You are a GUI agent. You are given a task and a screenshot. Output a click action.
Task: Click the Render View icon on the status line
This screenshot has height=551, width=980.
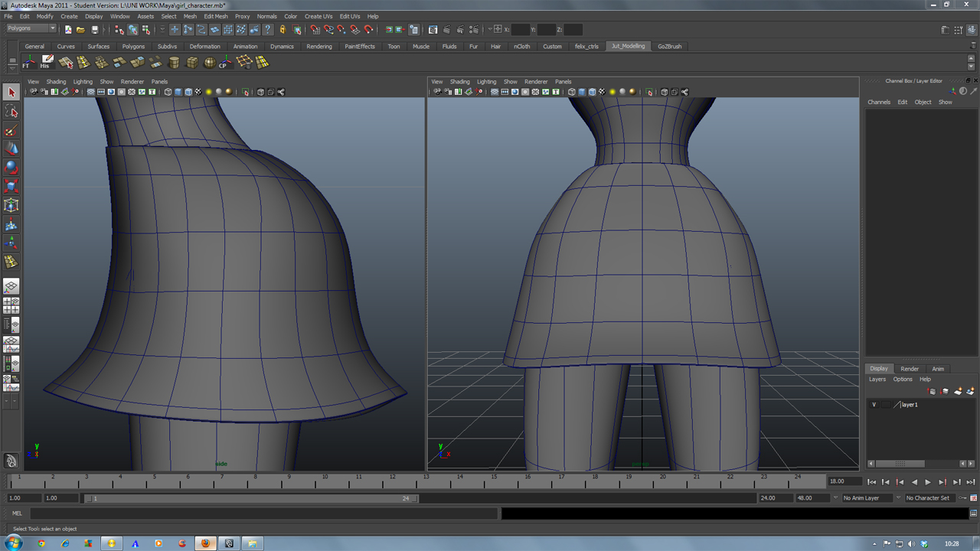point(433,30)
